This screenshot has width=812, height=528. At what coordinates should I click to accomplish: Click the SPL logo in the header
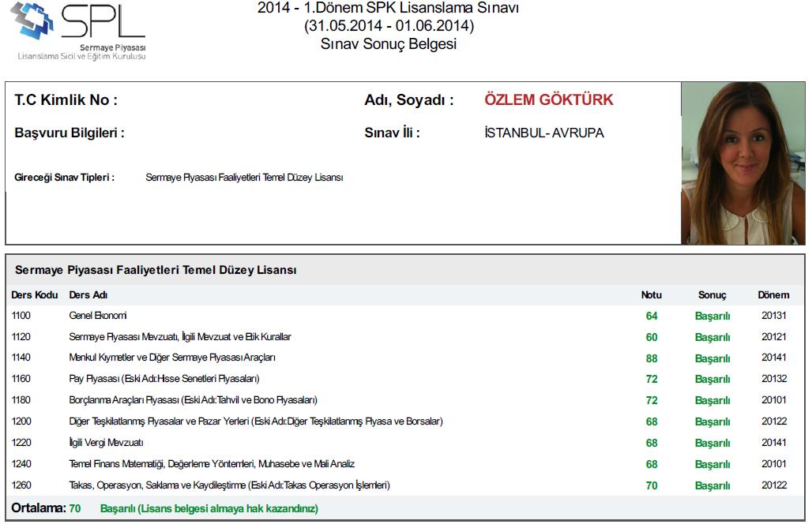point(77,31)
